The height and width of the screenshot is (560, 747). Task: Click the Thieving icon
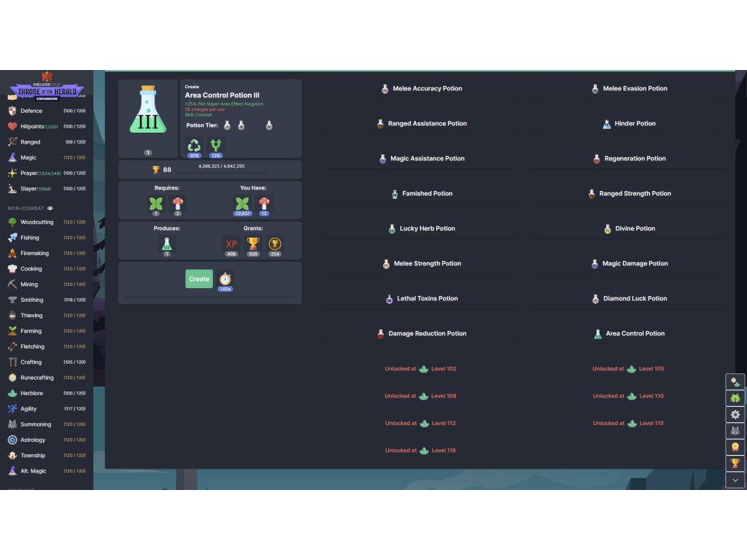tap(12, 315)
